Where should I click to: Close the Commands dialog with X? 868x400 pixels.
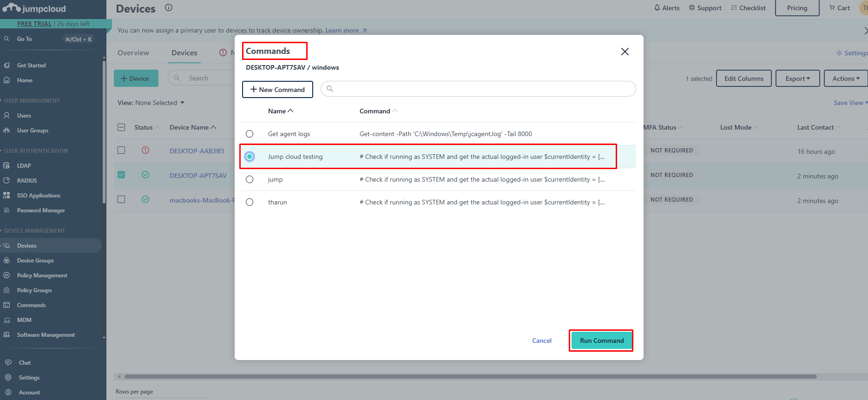[x=625, y=52]
